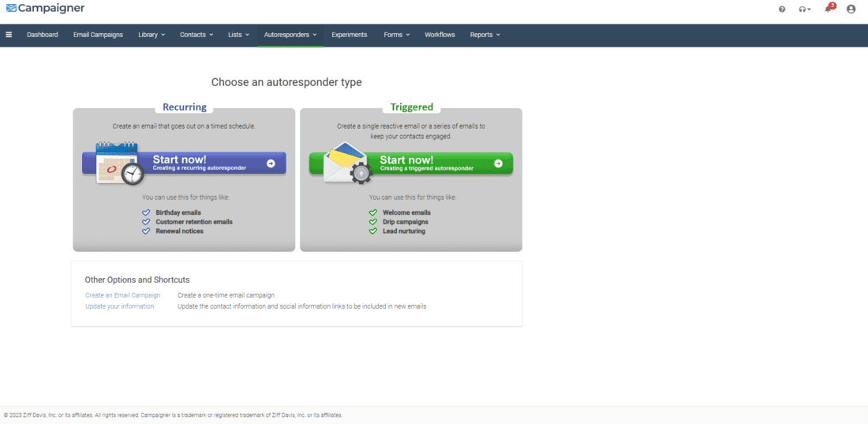Open the notifications bell icon
The height and width of the screenshot is (424, 868).
tap(828, 9)
